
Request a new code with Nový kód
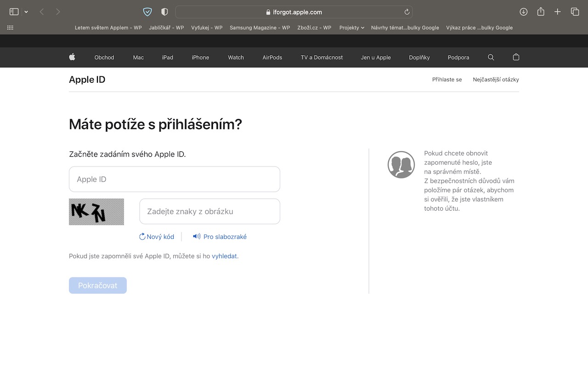pos(157,237)
